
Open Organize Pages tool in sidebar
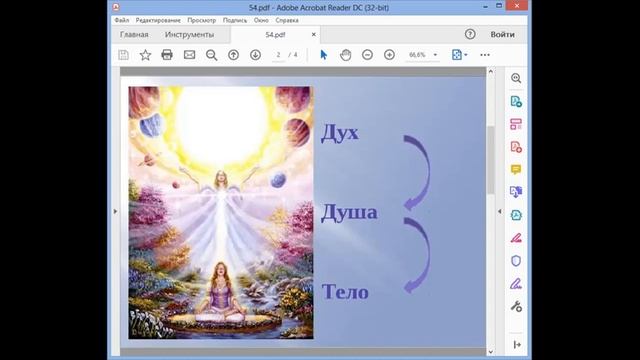click(516, 124)
